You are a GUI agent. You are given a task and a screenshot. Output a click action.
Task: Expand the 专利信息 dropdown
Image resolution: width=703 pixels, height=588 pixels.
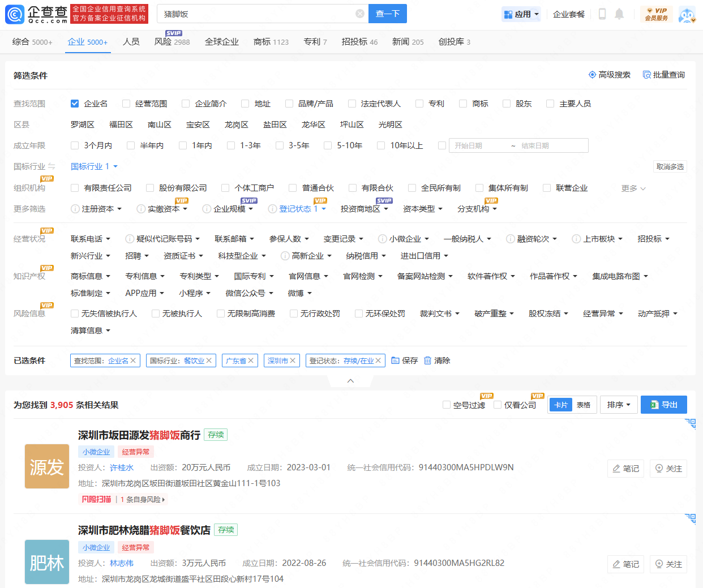pyautogui.click(x=145, y=276)
